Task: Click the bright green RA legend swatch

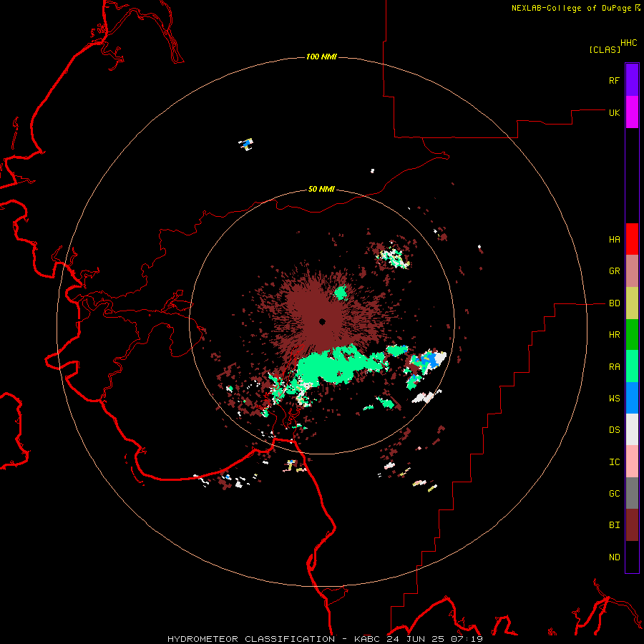Action: (x=632, y=366)
